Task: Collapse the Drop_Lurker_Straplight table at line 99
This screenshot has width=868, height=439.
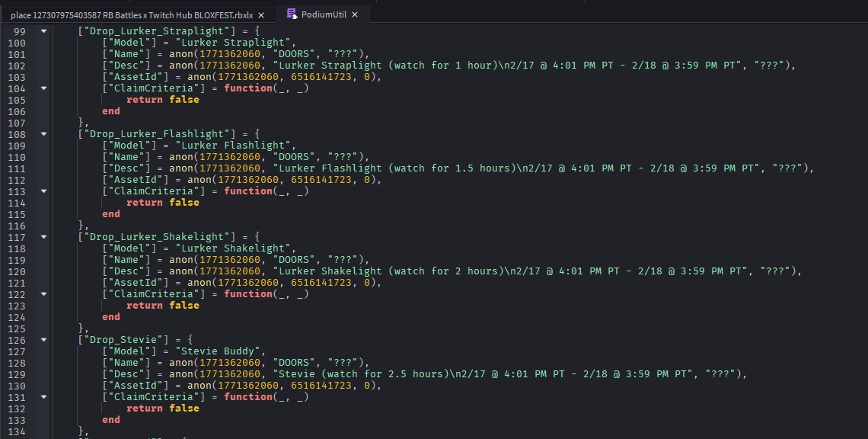Action: [43, 31]
